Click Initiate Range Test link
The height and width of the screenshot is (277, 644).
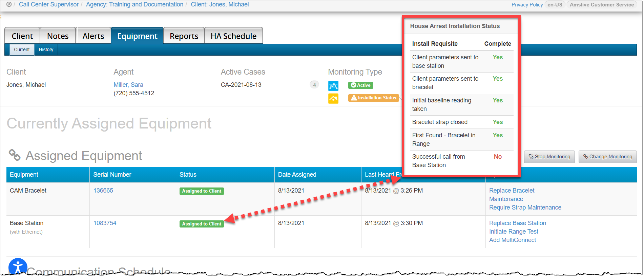513,232
